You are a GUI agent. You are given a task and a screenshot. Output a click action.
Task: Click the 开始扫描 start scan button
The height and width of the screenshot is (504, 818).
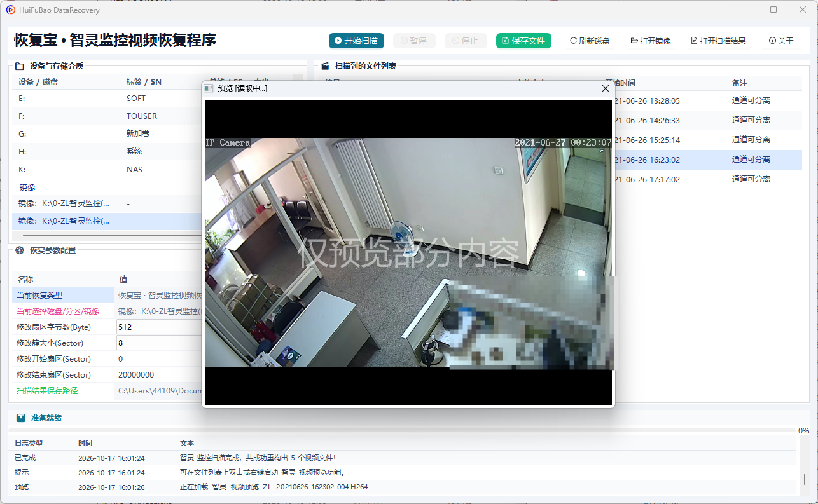(x=357, y=41)
